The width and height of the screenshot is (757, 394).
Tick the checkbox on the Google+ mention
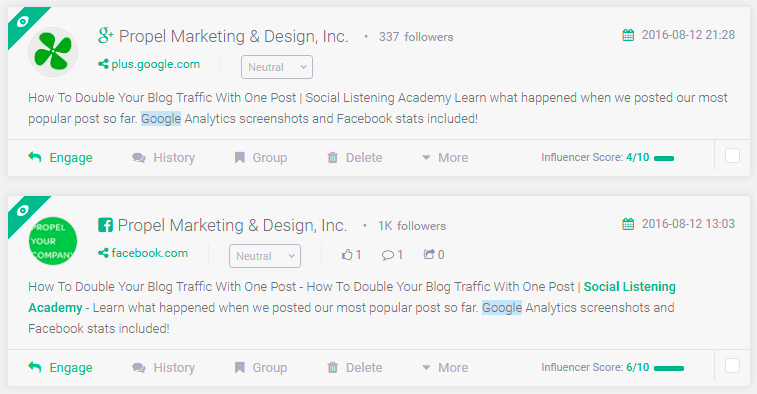coord(732,155)
